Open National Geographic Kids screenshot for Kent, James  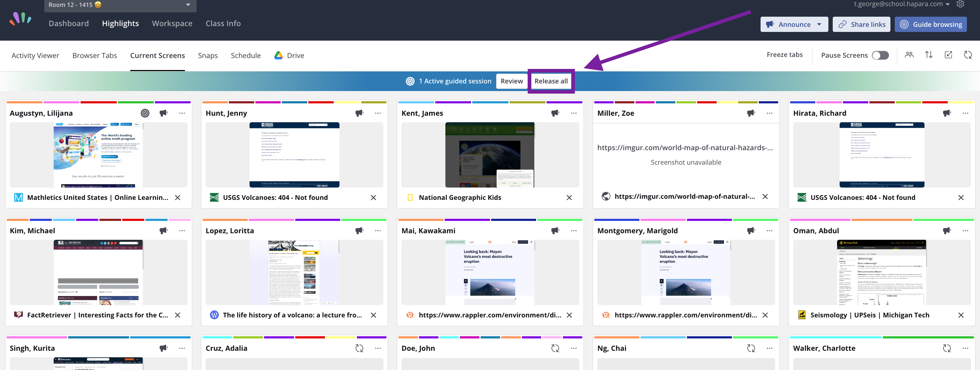pyautogui.click(x=490, y=155)
